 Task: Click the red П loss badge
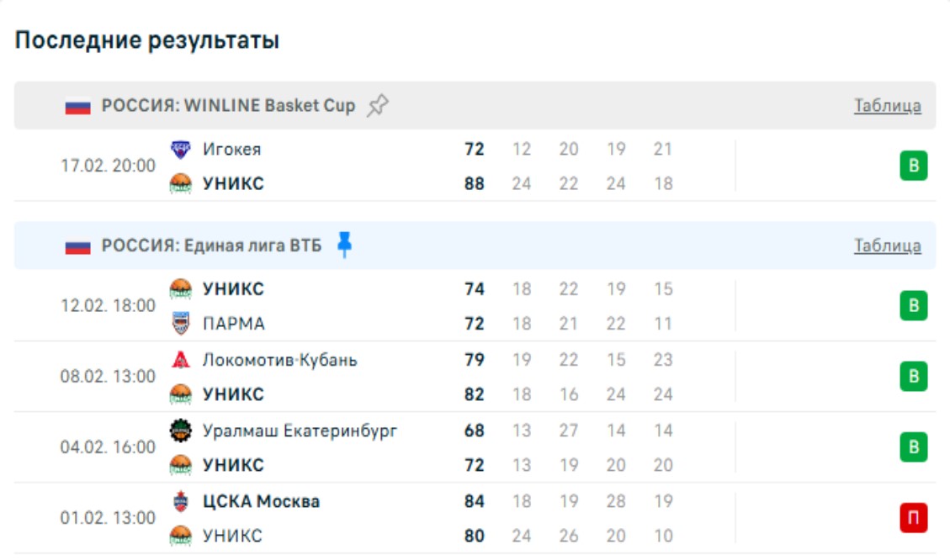pos(913,518)
